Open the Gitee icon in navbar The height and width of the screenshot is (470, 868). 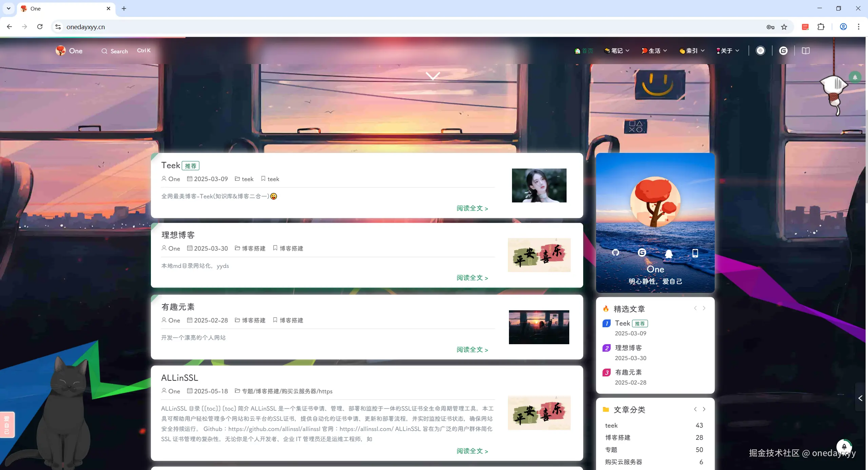[x=783, y=51]
